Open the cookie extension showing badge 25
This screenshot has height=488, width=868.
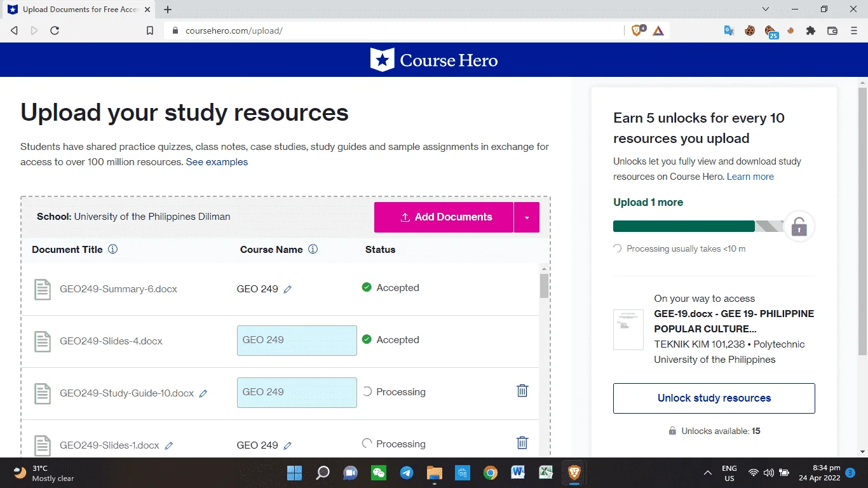pos(771,31)
